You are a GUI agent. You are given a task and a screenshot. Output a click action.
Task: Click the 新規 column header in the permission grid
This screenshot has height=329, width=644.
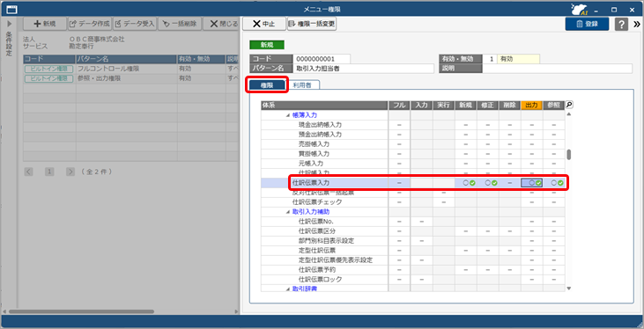[466, 106]
